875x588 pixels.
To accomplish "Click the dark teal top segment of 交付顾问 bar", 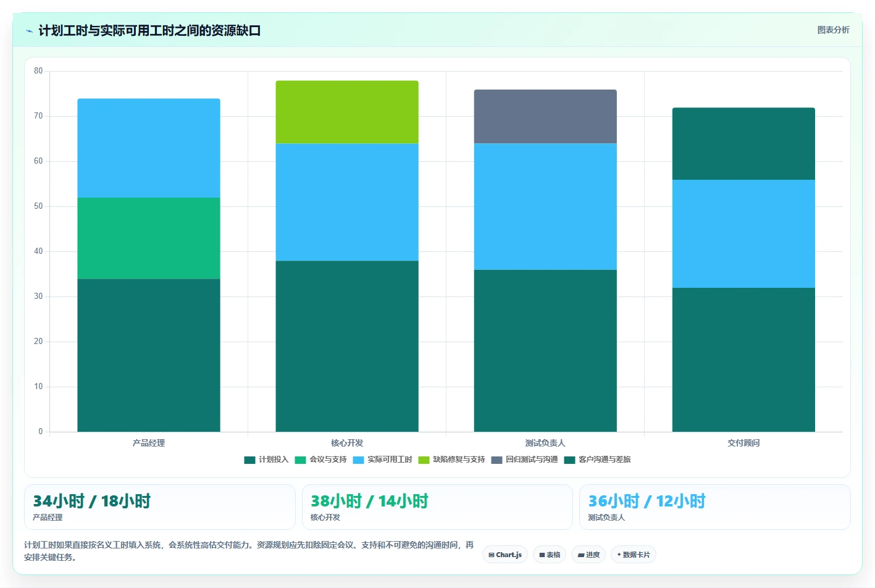I will [743, 144].
